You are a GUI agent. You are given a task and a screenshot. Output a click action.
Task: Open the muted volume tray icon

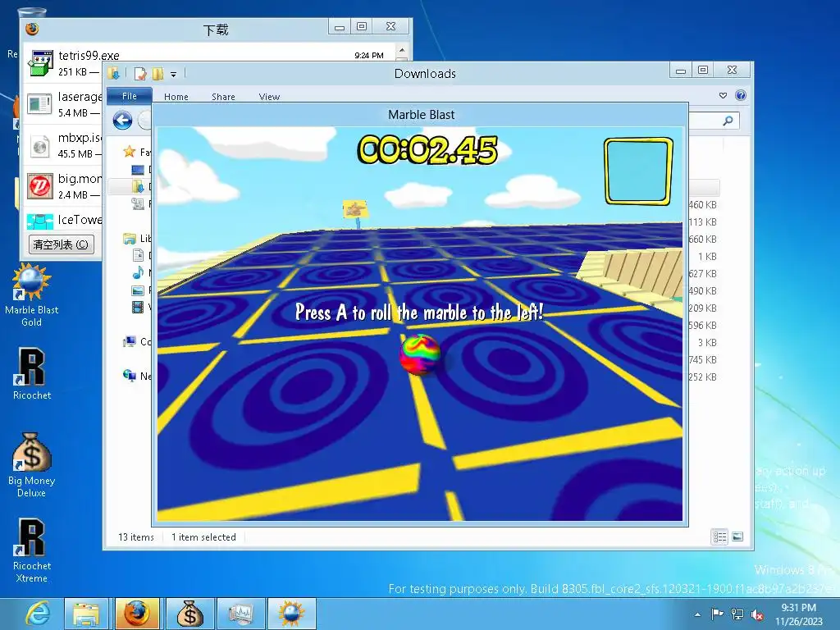pyautogui.click(x=757, y=614)
